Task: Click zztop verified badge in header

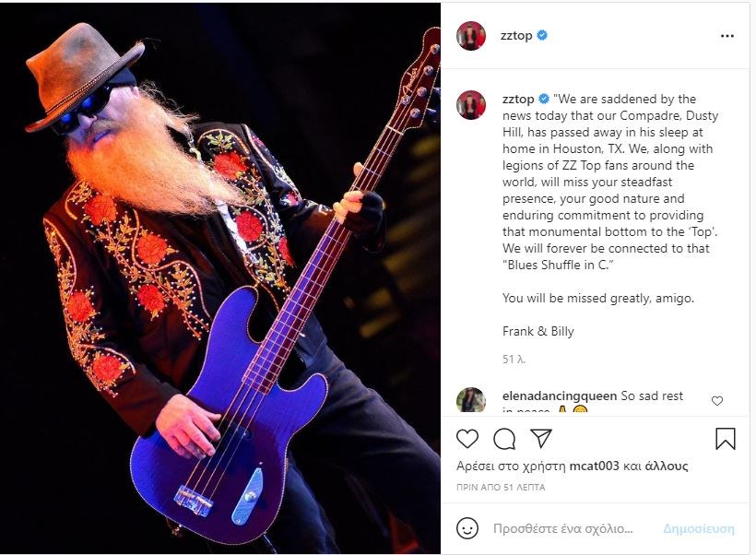Action: click(x=542, y=35)
